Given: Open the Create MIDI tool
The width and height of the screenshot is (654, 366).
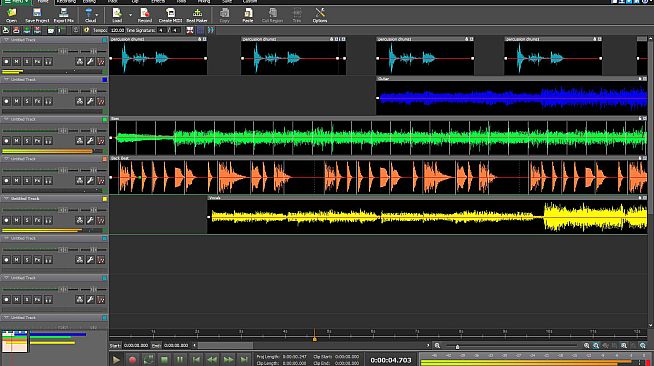Looking at the screenshot, I should (170, 15).
